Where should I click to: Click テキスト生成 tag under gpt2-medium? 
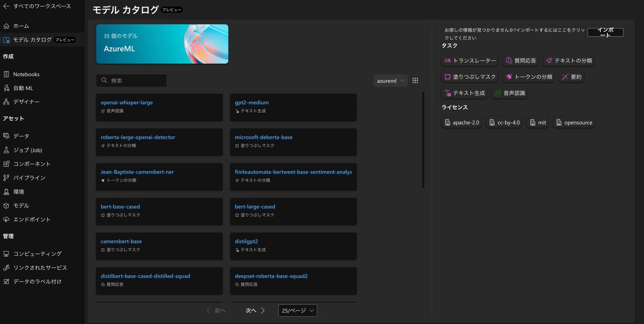pyautogui.click(x=250, y=111)
